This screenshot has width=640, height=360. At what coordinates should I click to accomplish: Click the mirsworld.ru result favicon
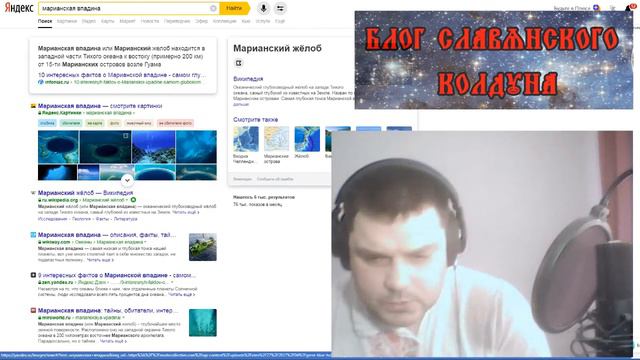(x=33, y=310)
